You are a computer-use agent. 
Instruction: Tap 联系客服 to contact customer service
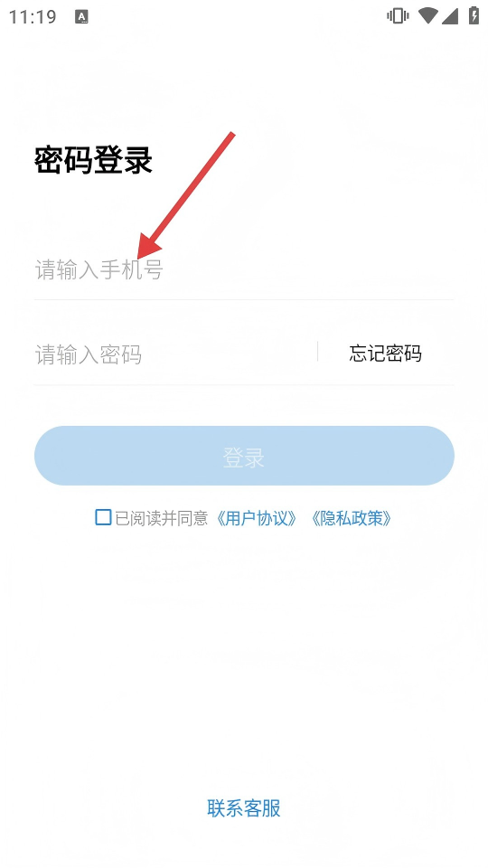(244, 808)
